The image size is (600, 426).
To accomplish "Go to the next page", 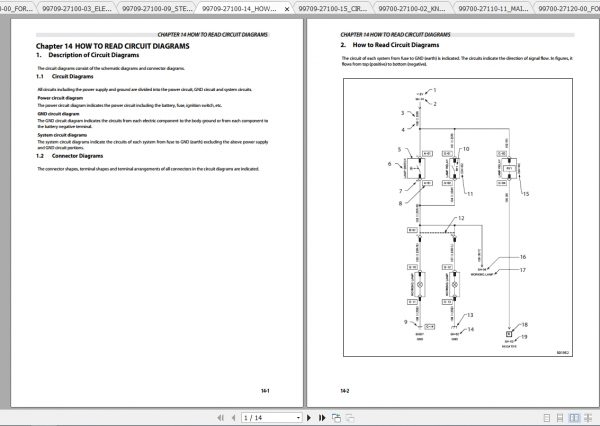I will pos(309,418).
